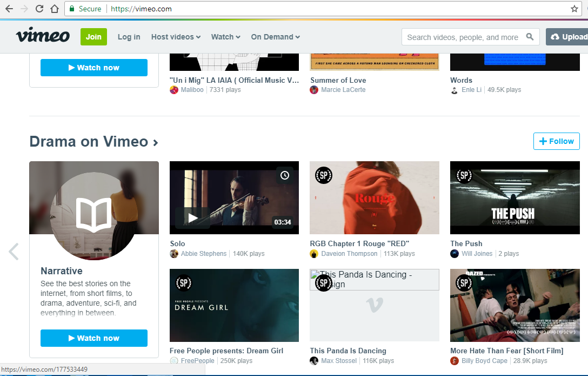Bookmark this page with the star icon
This screenshot has width=588, height=376.
[574, 9]
